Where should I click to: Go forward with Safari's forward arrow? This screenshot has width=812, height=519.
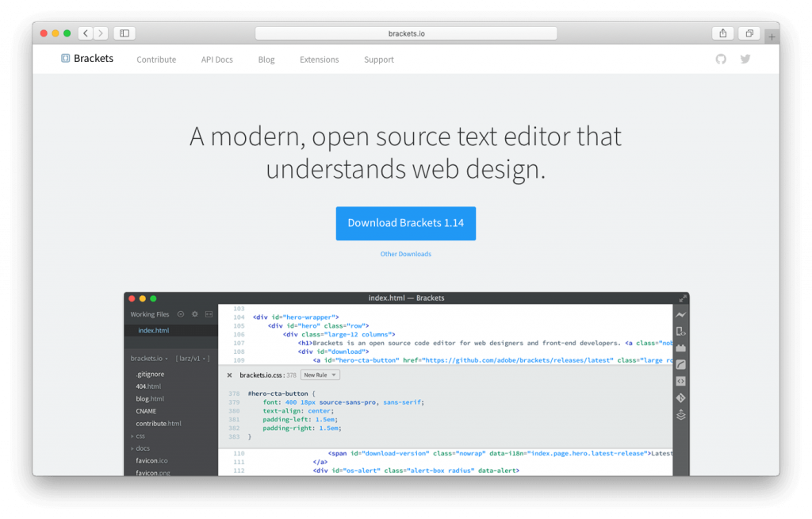(x=101, y=33)
